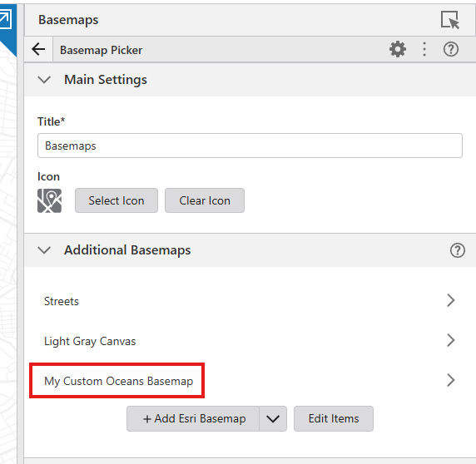Open the Add Esri Basemap dropdown arrow
The width and height of the screenshot is (476, 464).
(x=273, y=419)
